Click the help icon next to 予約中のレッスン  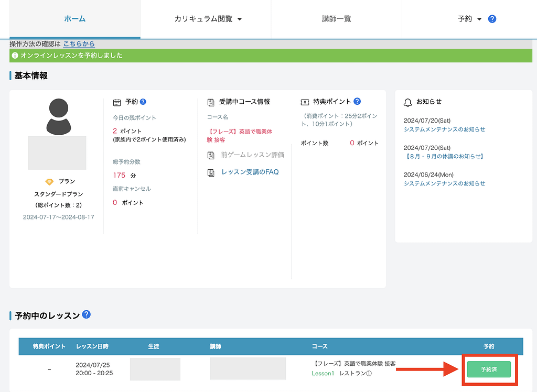click(87, 314)
